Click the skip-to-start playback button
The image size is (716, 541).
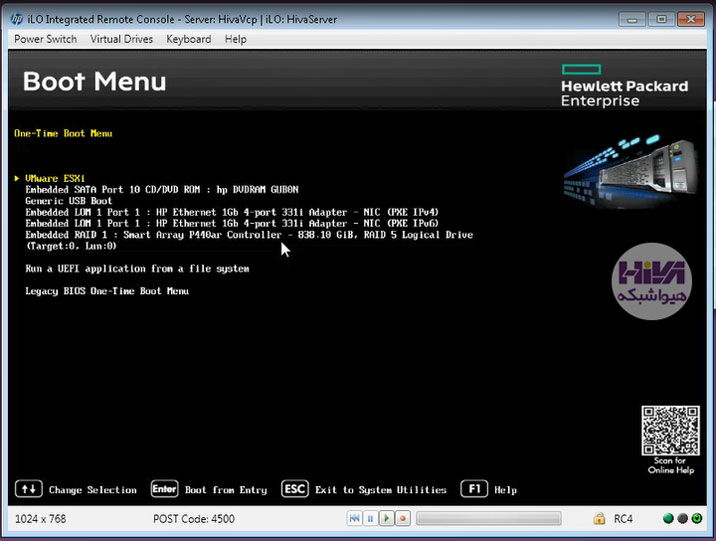pos(354,519)
